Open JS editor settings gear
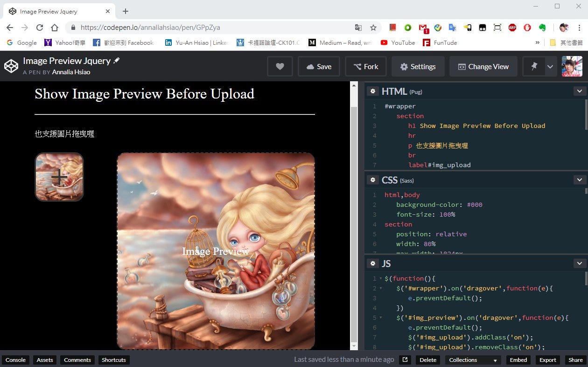Screen dimensions: 588x367 click(372, 263)
